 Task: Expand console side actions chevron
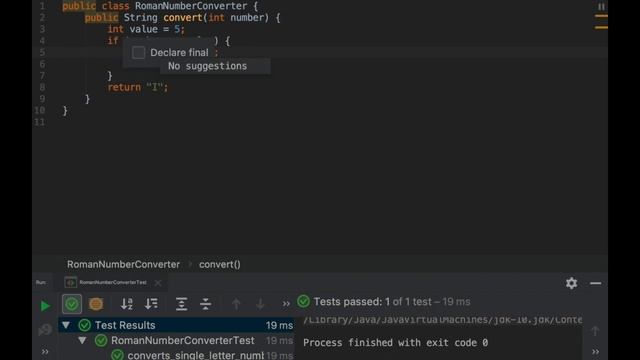596,351
